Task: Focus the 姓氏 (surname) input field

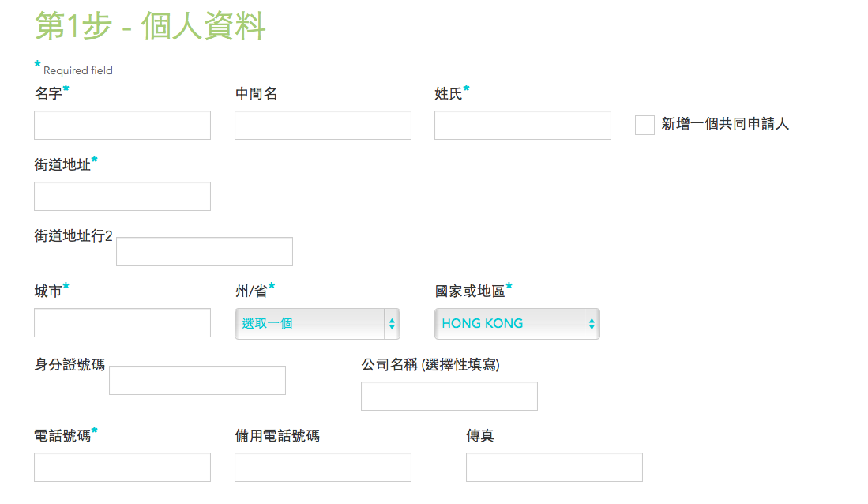Action: click(x=523, y=126)
